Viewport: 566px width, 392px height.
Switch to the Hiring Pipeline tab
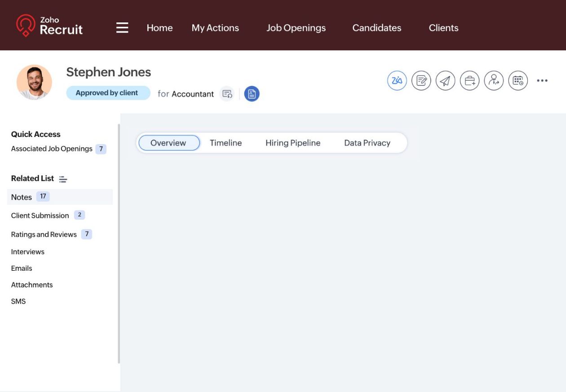coord(293,143)
